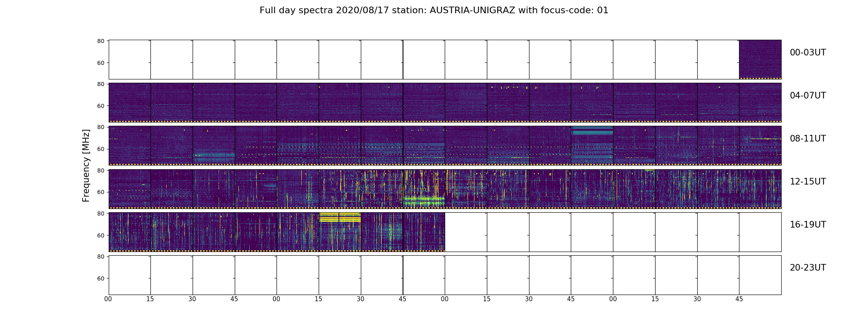This screenshot has height=331, width=868.
Task: Click the bright yellow band in 16-19UT row
Action: pos(340,217)
